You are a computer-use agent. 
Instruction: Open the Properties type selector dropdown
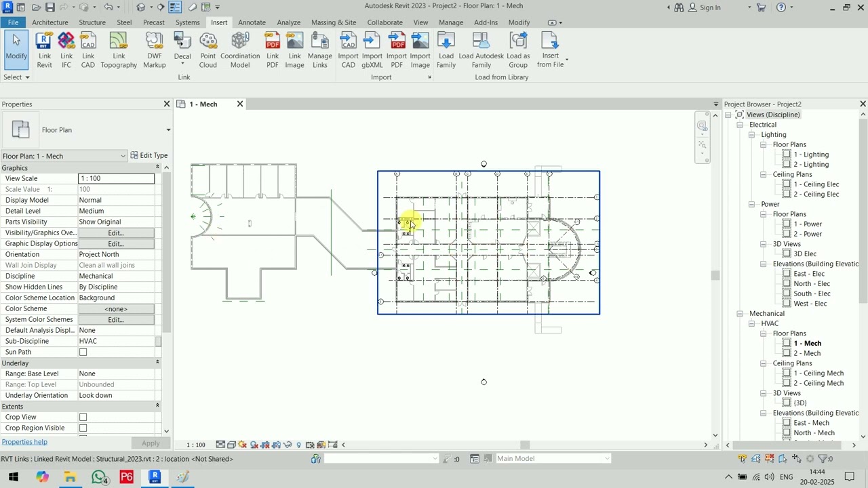click(x=168, y=130)
